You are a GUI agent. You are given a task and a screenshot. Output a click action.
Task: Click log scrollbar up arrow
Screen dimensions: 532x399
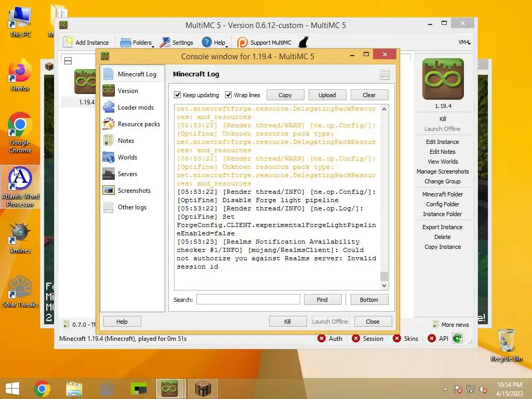pos(384,109)
